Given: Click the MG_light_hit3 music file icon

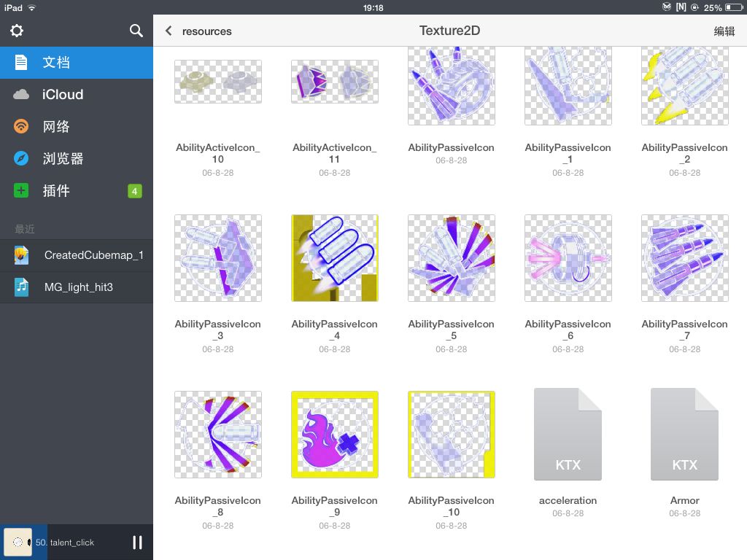Looking at the screenshot, I should click(x=21, y=287).
